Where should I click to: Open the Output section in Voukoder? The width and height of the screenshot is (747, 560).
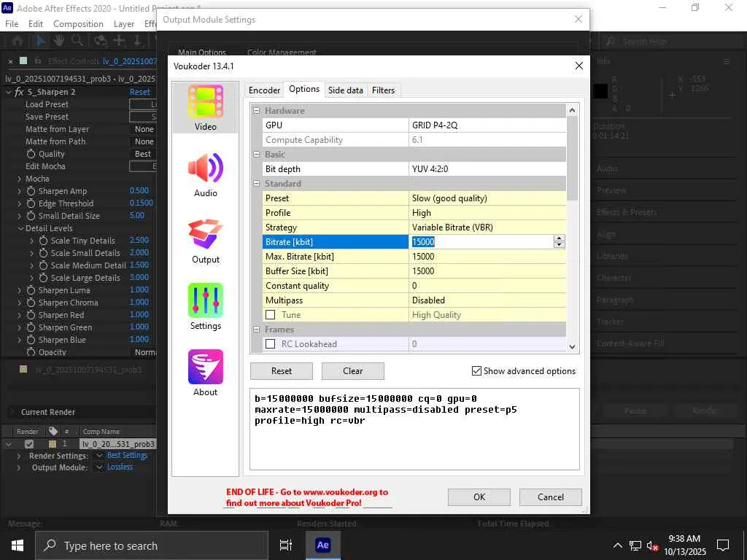[205, 241]
